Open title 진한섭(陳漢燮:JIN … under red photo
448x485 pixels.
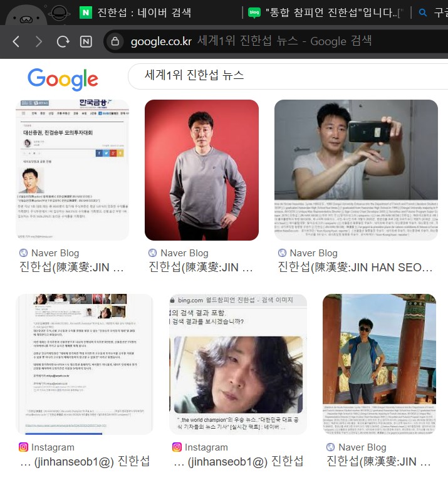click(201, 267)
